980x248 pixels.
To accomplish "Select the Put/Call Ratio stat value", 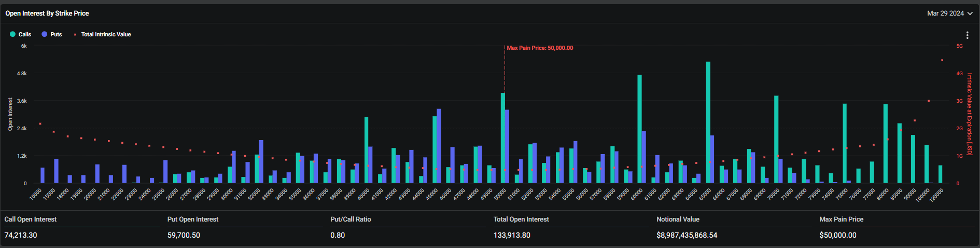I will click(x=338, y=235).
